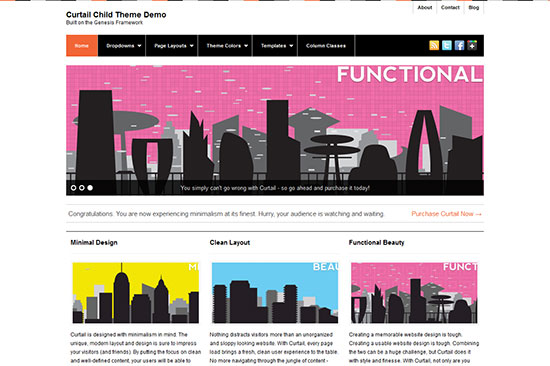Open the Theme Colors dropdown
The height and width of the screenshot is (366, 550).
[227, 46]
